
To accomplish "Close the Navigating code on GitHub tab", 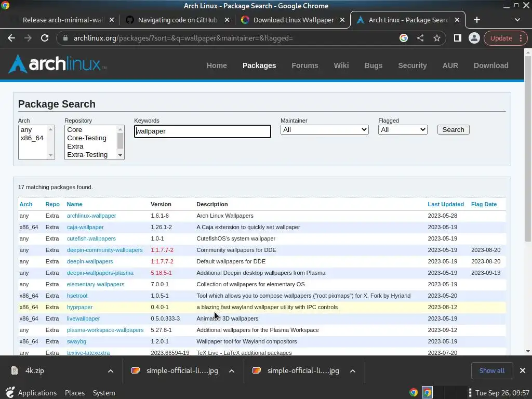I will click(x=227, y=20).
